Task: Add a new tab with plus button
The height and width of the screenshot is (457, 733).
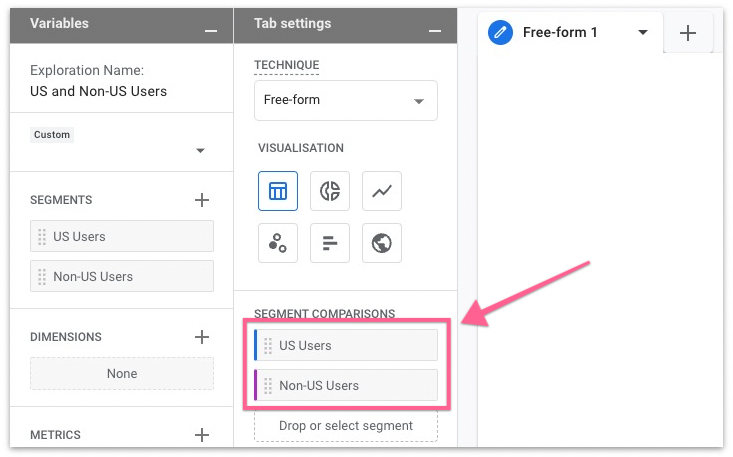Action: pos(688,33)
